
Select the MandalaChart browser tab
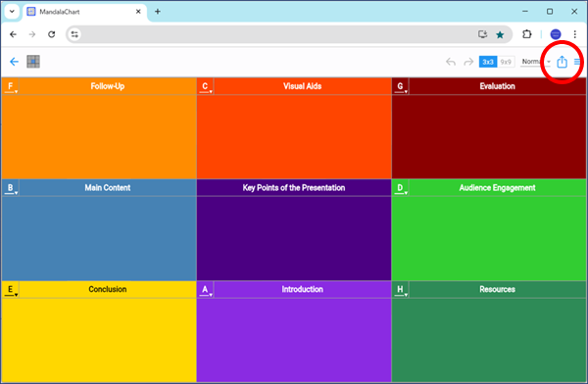tap(84, 12)
